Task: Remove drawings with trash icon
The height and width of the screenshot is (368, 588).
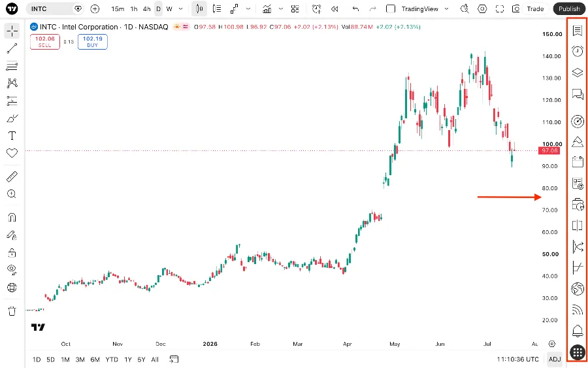Action: click(x=12, y=311)
